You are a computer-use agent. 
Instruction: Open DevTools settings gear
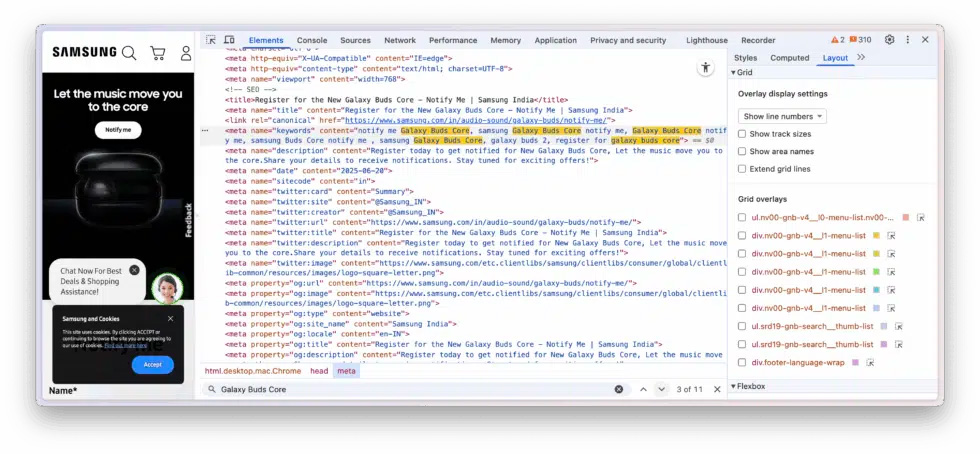click(x=889, y=39)
